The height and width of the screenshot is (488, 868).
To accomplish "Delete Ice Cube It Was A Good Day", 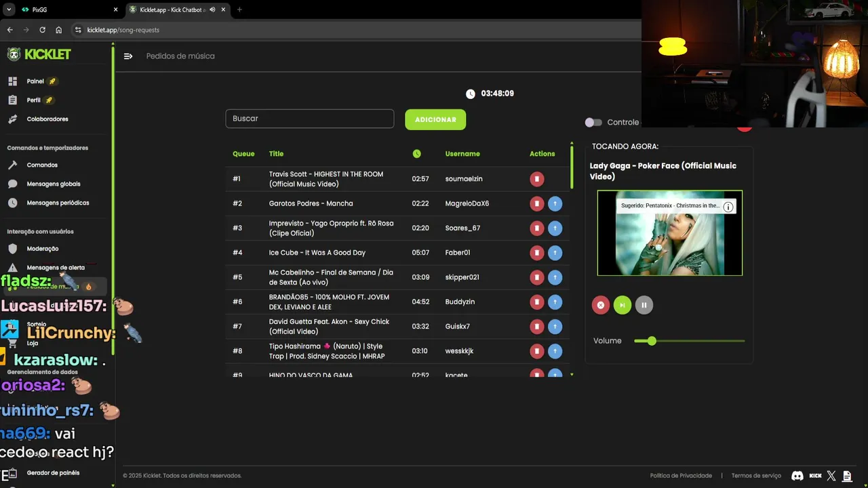I will point(536,253).
